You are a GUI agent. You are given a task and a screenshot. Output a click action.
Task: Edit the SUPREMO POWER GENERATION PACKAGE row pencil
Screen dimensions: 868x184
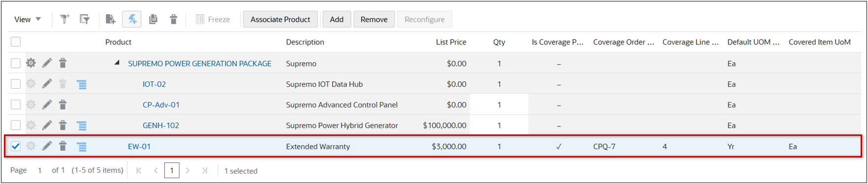pos(47,63)
